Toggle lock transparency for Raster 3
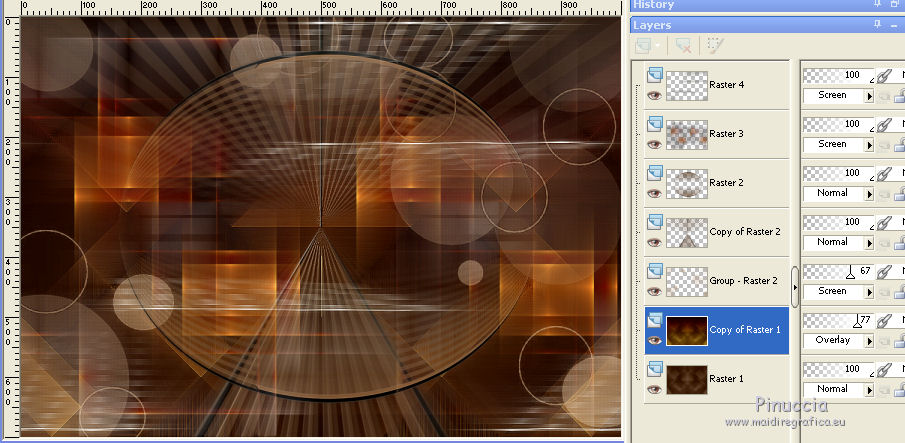This screenshot has width=905, height=443. coord(899,145)
